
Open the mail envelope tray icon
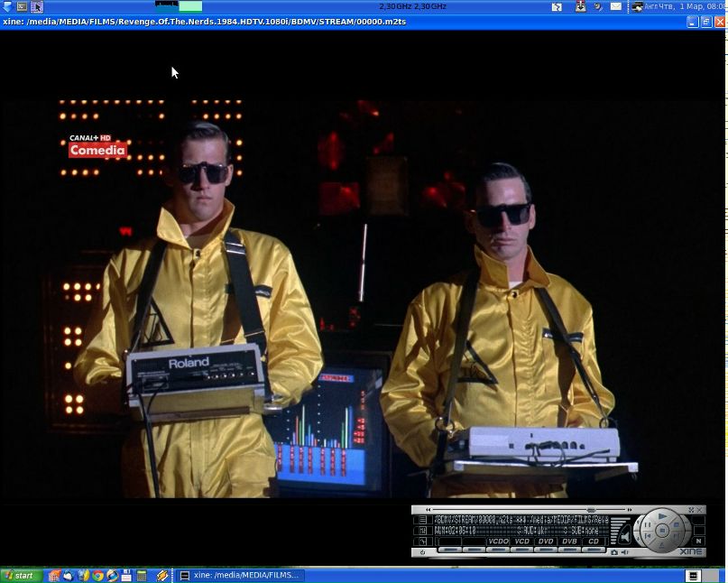tap(615, 6)
